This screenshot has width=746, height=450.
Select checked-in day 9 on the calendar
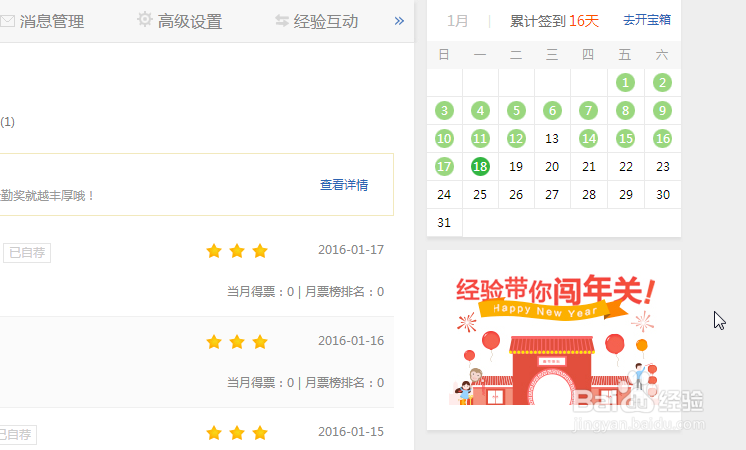tap(662, 111)
